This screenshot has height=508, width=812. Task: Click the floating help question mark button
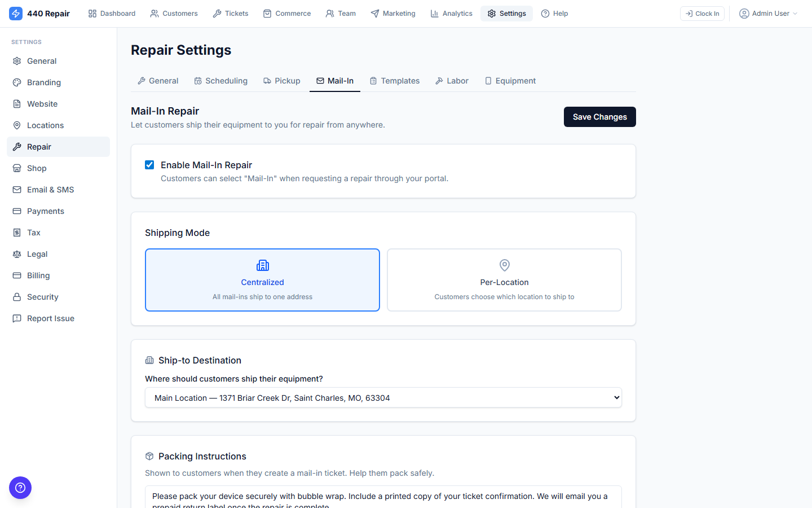[x=20, y=488]
